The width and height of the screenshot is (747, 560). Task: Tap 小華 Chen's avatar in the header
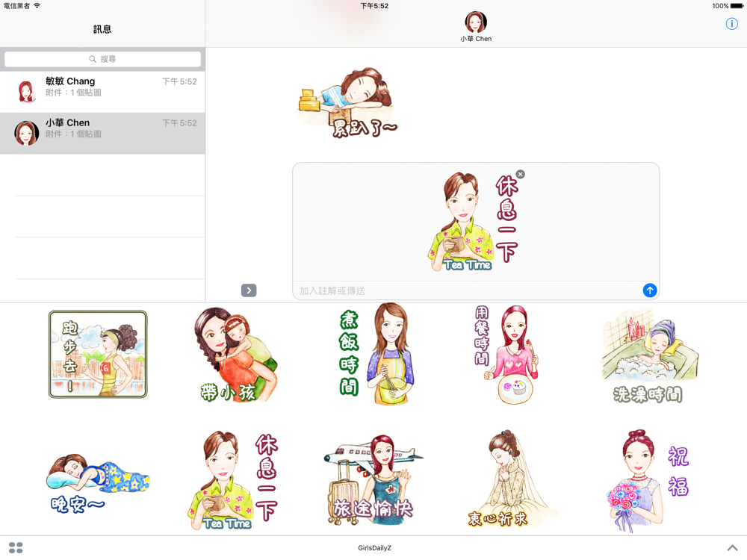[475, 22]
